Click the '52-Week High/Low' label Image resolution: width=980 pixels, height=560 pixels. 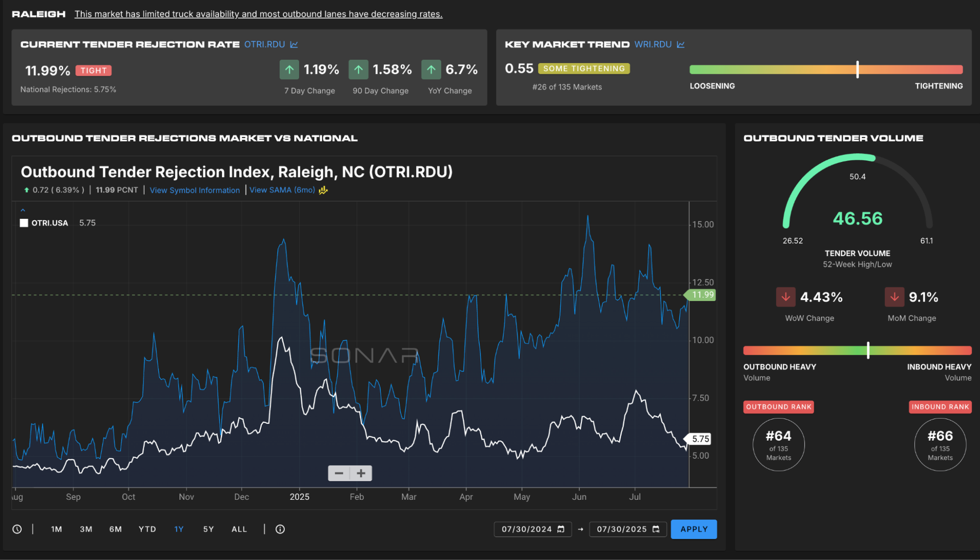coord(857,264)
